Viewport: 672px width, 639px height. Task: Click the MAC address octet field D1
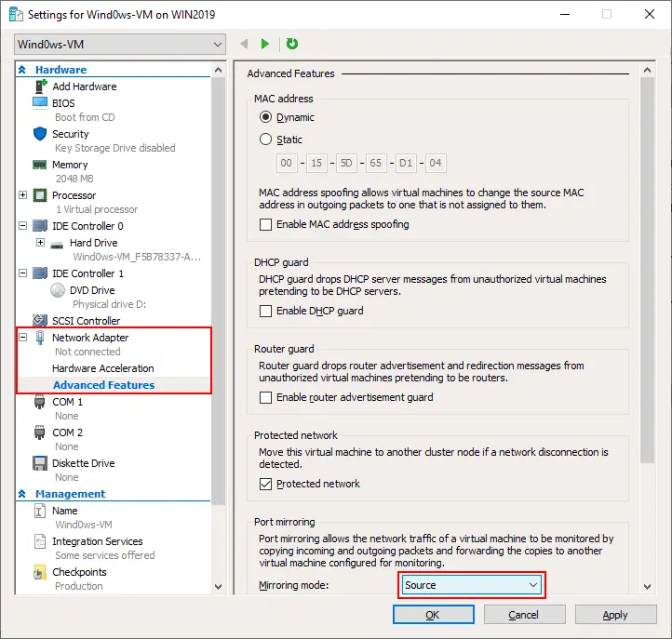click(406, 163)
